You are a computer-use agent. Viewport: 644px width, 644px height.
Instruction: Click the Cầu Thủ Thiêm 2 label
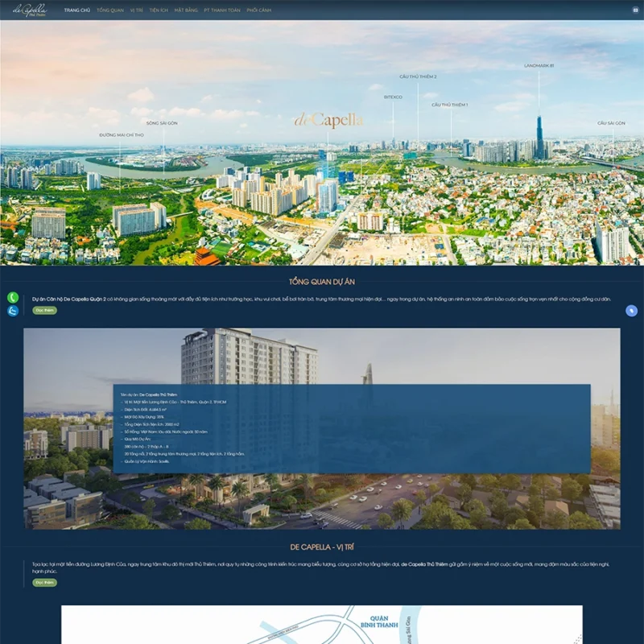point(418,76)
